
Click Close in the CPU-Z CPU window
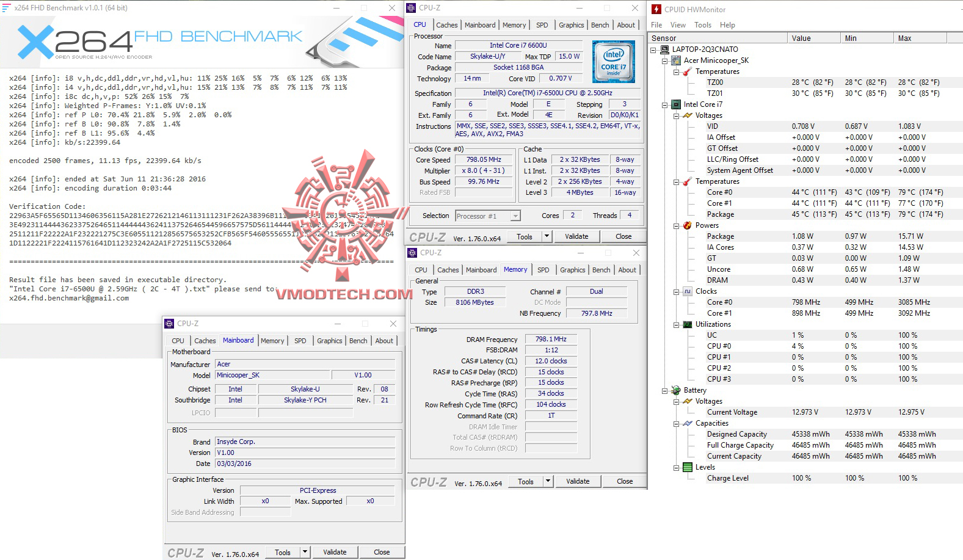(x=623, y=236)
